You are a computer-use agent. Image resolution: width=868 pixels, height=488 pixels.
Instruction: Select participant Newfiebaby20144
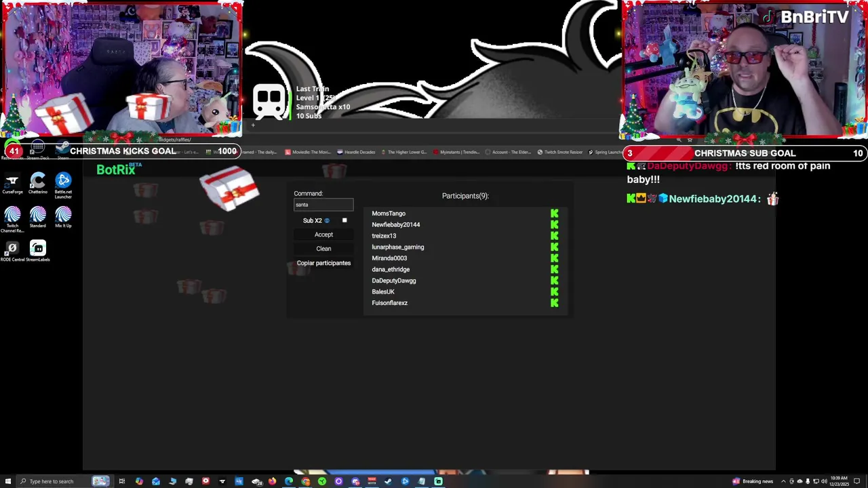[x=396, y=224]
